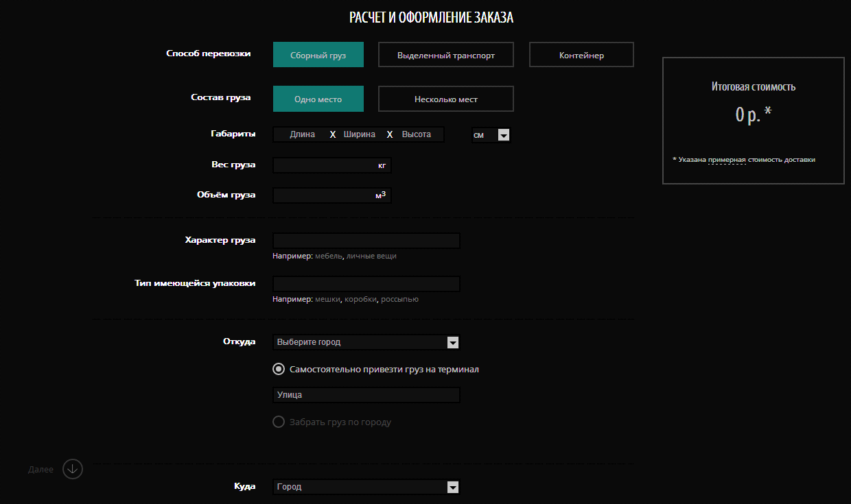Screen dimensions: 851x504
Task: Click the Длина dimension field
Action: pyautogui.click(x=302, y=134)
